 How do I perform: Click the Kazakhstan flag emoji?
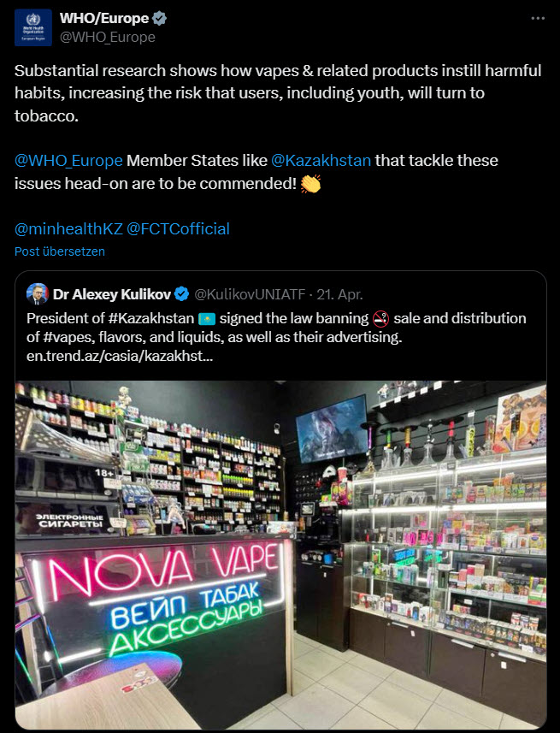tap(207, 319)
